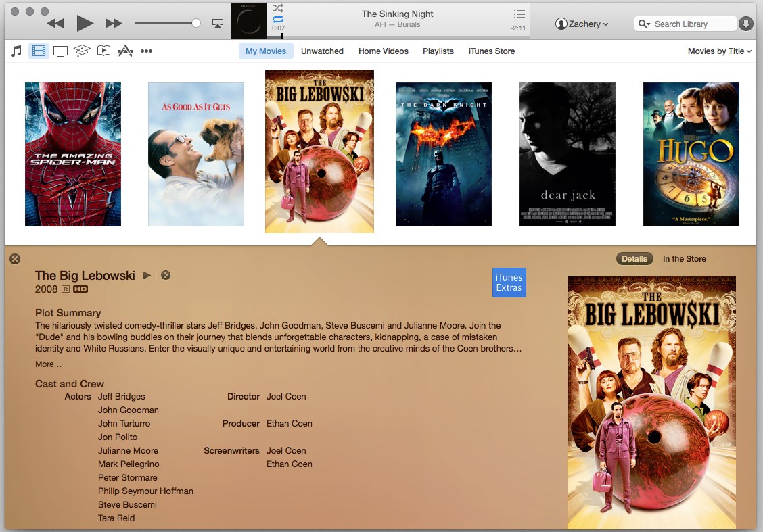Image resolution: width=763 pixels, height=532 pixels.
Task: Select the Details view button
Action: [634, 259]
